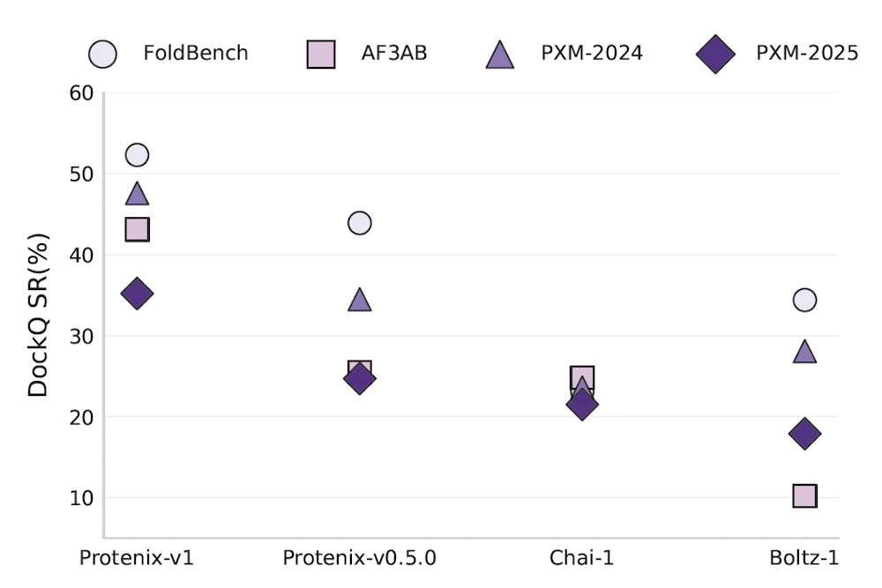
Task: Click the Protenix-v0.5.0 x-axis label
Action: [360, 558]
